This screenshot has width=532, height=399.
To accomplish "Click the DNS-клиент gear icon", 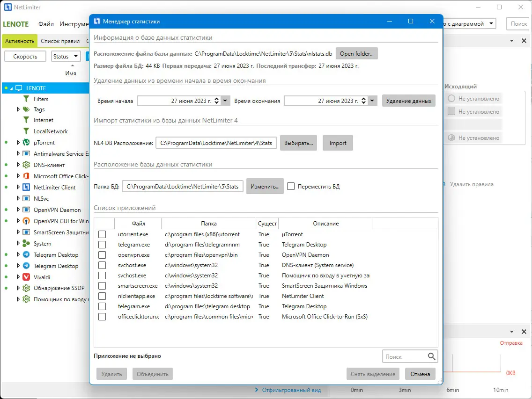I will (x=26, y=165).
